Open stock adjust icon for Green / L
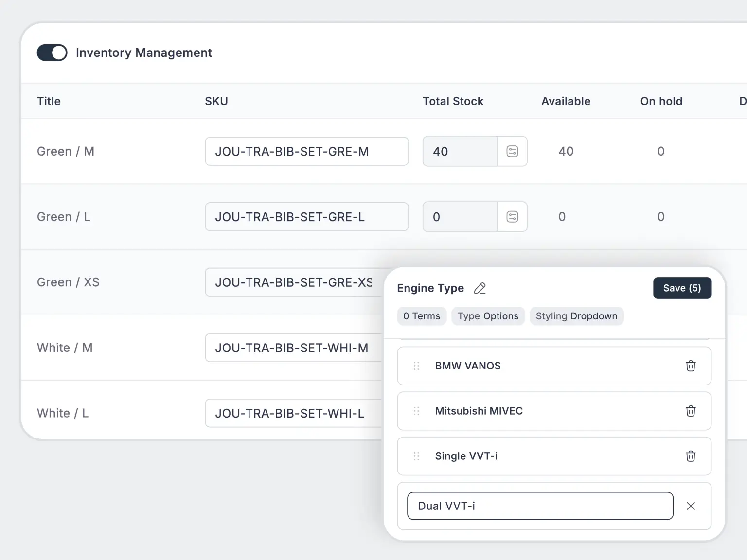747x560 pixels. (512, 217)
